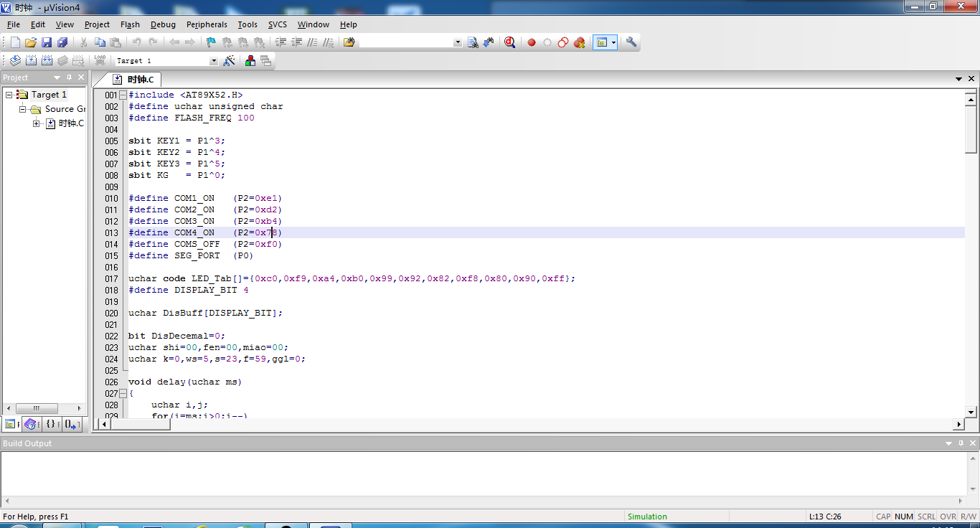This screenshot has height=528, width=980.
Task: Unindent selected lines icon
Action: (x=297, y=42)
